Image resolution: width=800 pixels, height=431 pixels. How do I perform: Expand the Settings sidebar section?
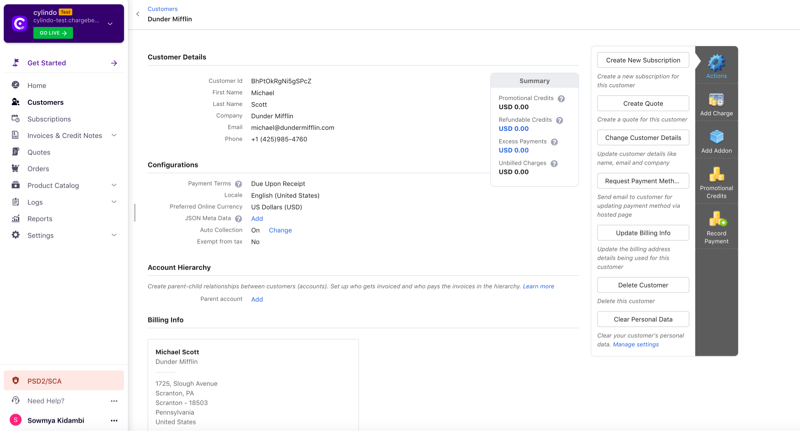click(114, 235)
